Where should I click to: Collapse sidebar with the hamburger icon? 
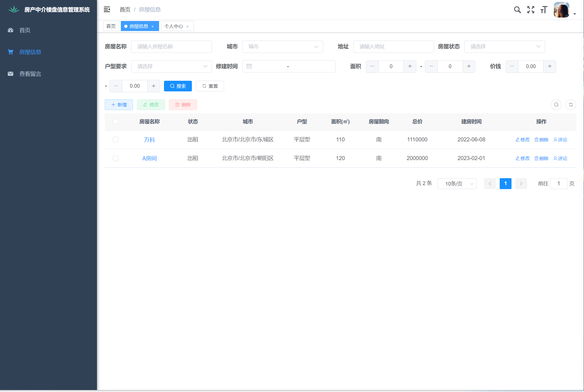tap(107, 9)
